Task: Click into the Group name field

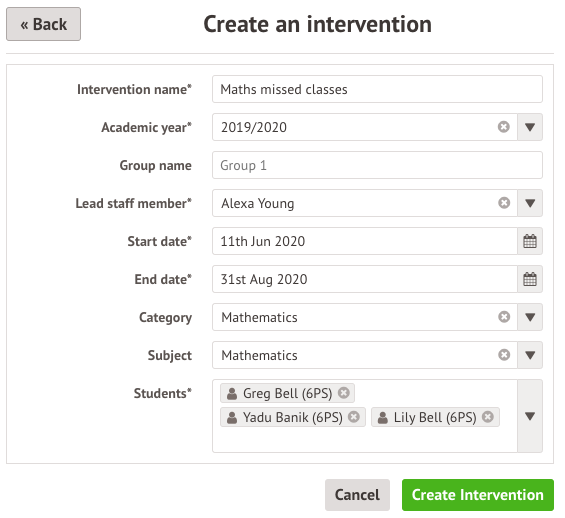Action: tap(377, 165)
